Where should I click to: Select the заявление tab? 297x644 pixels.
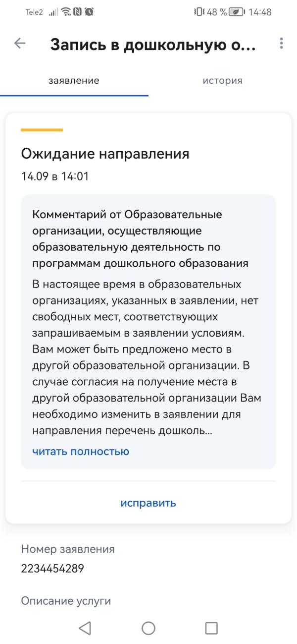point(74,81)
